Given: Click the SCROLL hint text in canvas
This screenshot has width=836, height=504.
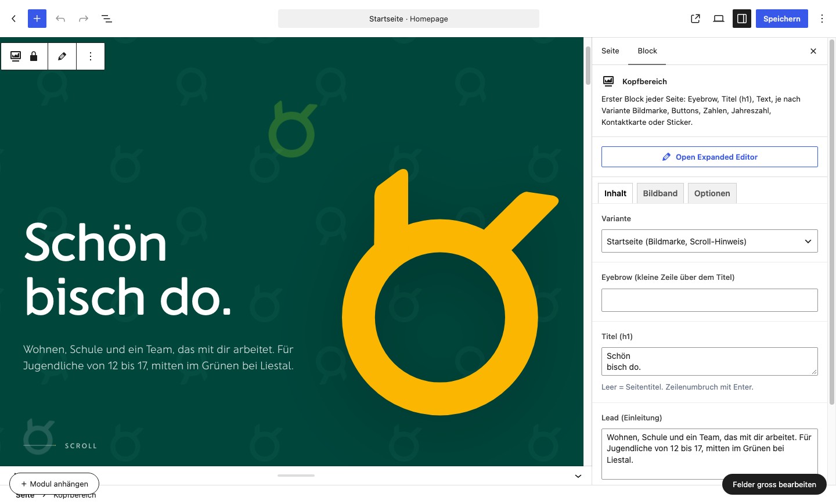Looking at the screenshot, I should pyautogui.click(x=81, y=446).
